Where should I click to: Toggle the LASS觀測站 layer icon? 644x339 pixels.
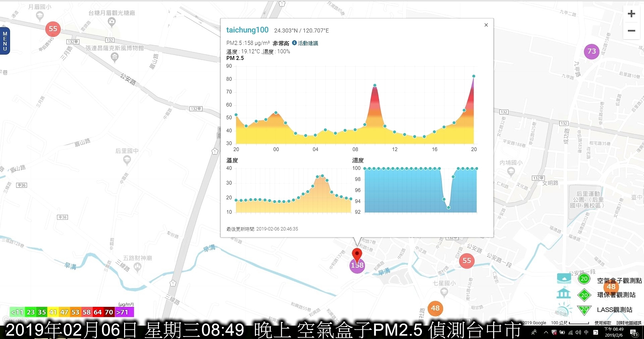[564, 309]
